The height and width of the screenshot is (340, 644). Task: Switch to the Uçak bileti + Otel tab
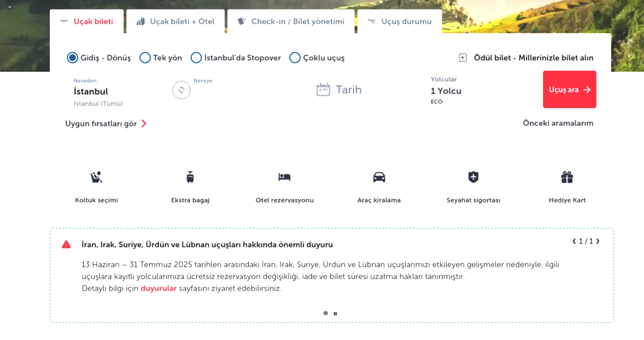click(176, 21)
